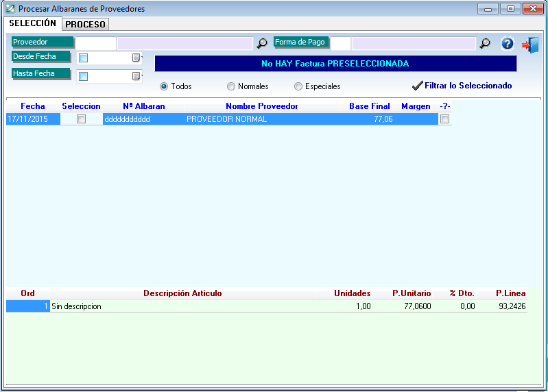Toggle the -?- checkbox in the albaran row
Image resolution: width=548 pixels, height=392 pixels.
pyautogui.click(x=444, y=119)
